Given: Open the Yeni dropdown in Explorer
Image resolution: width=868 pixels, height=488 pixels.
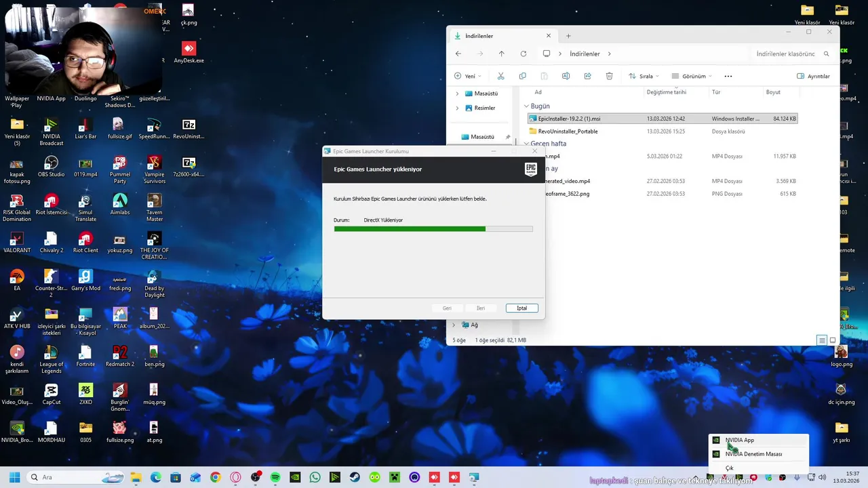Looking at the screenshot, I should pyautogui.click(x=468, y=76).
